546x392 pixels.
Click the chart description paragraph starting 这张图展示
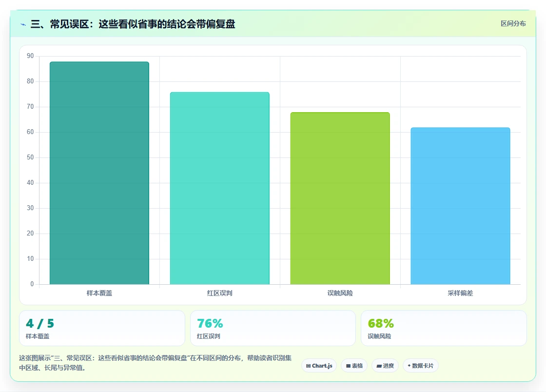156,363
